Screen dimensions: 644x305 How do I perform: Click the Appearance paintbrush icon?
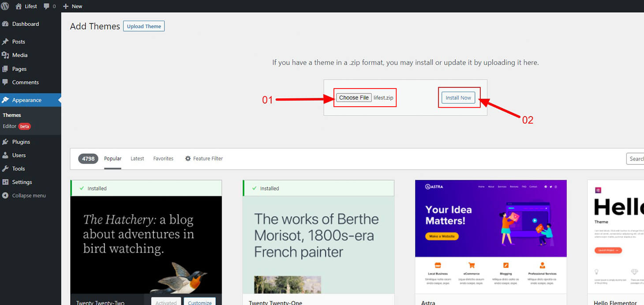(5, 100)
